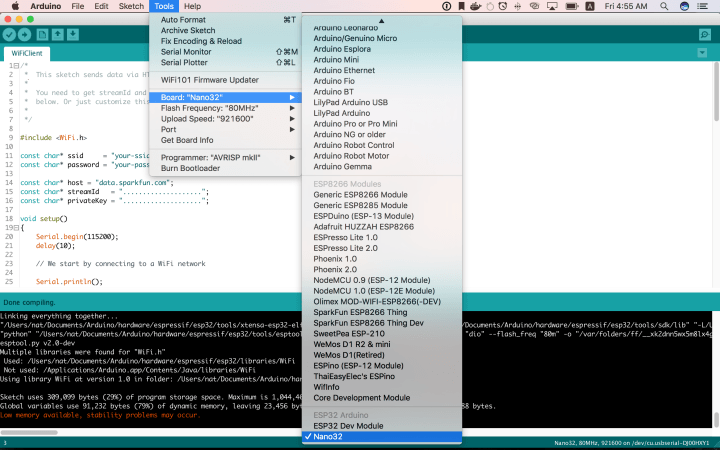
Task: Choose Core Development Module board
Action: point(382,398)
